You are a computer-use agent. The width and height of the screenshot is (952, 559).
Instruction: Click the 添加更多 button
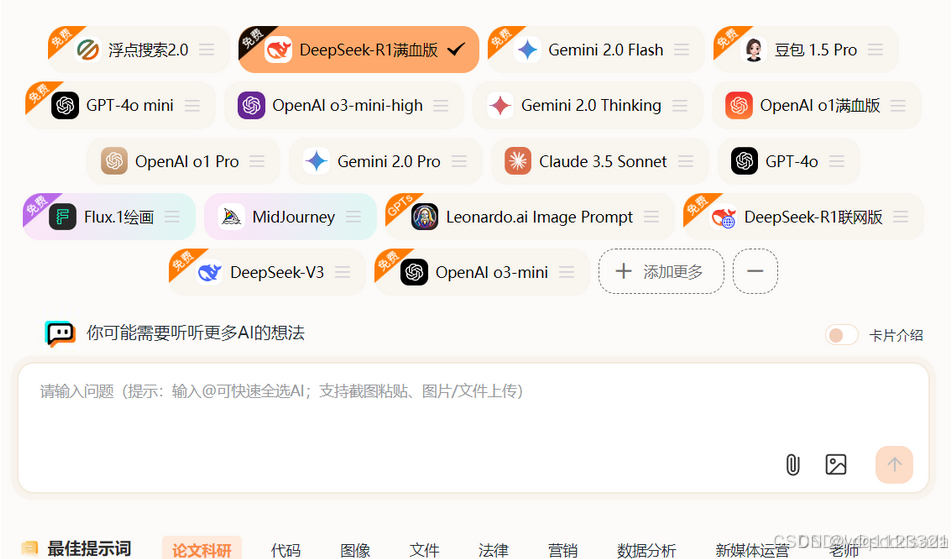tap(661, 271)
